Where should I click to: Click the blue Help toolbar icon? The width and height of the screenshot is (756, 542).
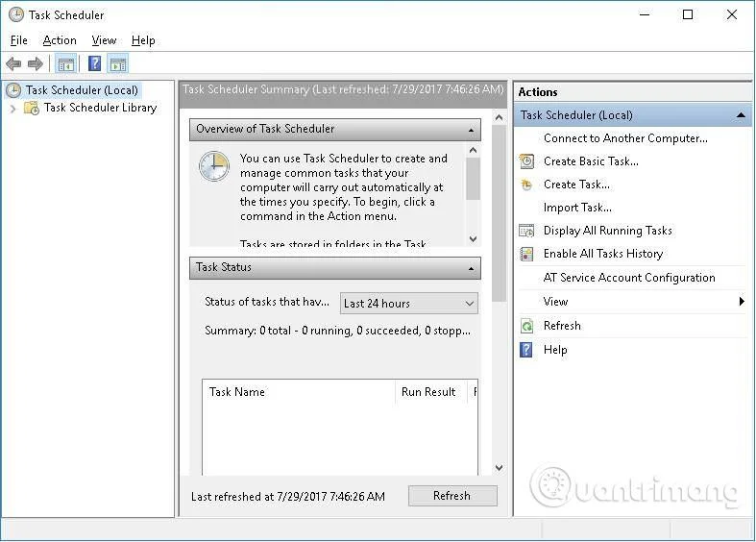(x=94, y=63)
